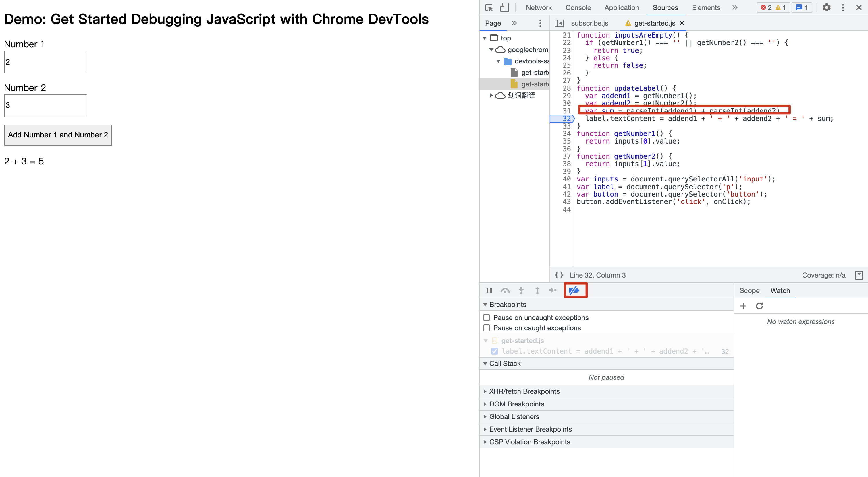This screenshot has width=868, height=477.
Task: Click the step over debugger icon
Action: 505,290
